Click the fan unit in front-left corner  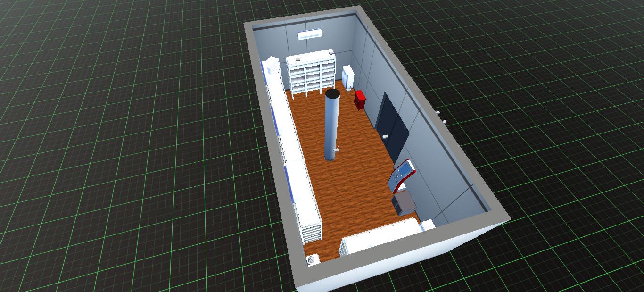click(x=313, y=259)
